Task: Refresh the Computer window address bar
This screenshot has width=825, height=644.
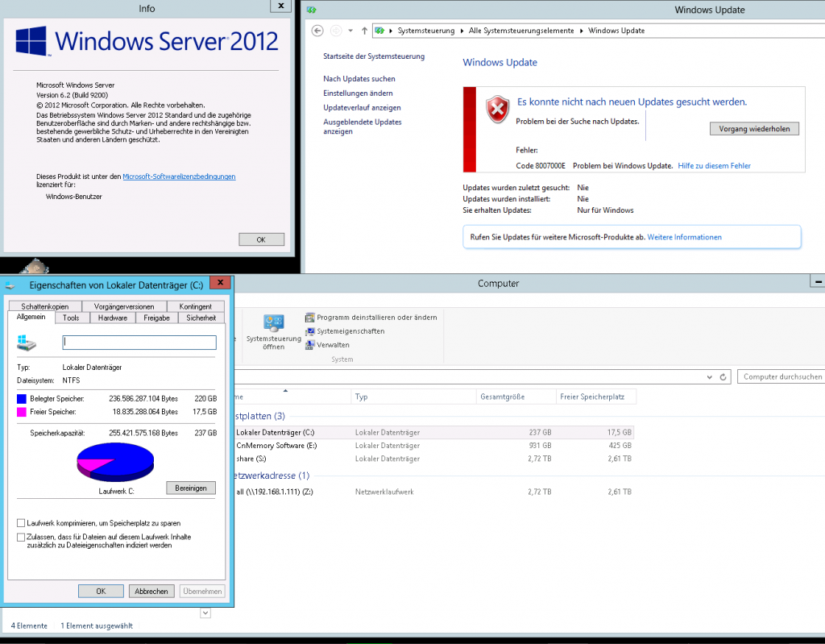Action: pyautogui.click(x=723, y=377)
